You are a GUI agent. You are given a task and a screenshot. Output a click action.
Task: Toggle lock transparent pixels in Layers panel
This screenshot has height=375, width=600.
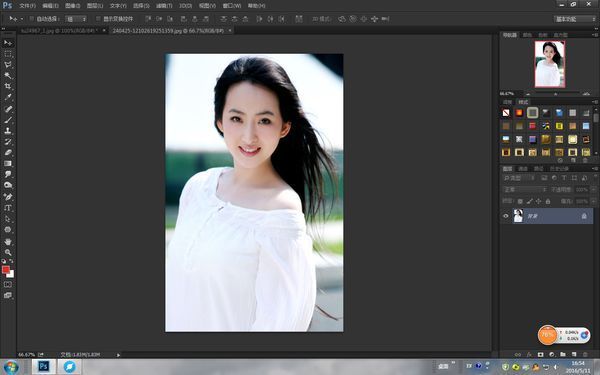pyautogui.click(x=520, y=201)
